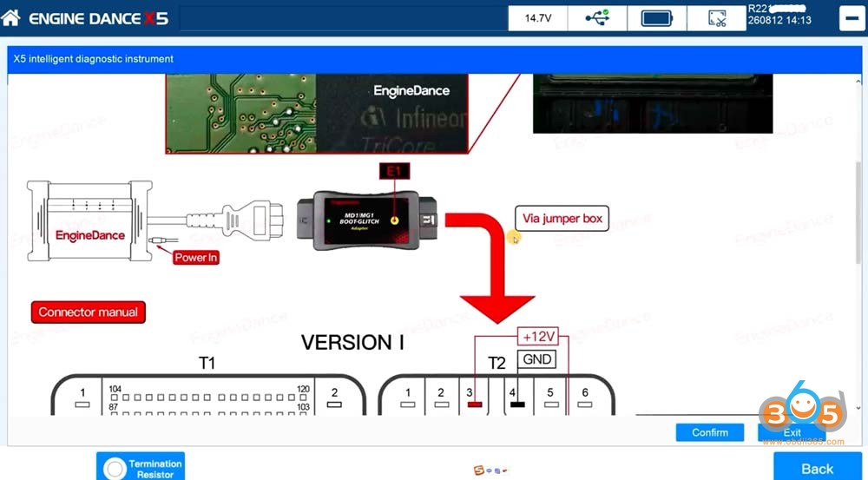This screenshot has width=868, height=480.
Task: Click the GND label above pin 4
Action: [x=536, y=359]
